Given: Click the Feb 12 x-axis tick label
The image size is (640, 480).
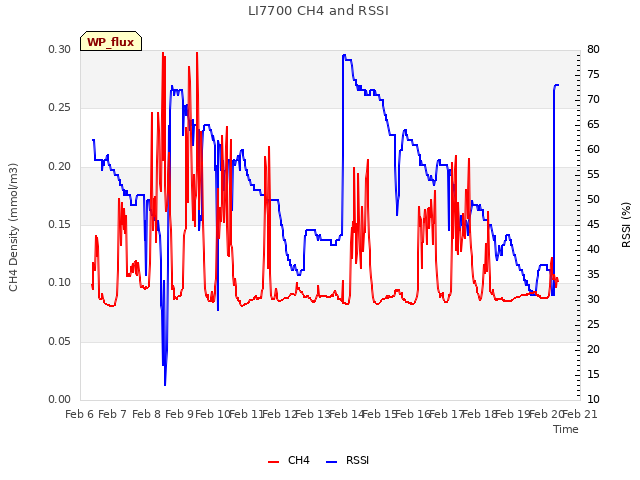Looking at the screenshot, I should coord(280,415).
